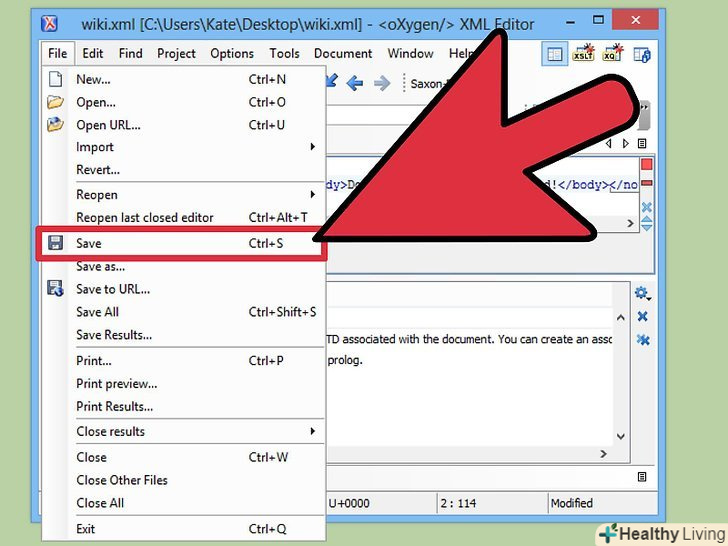The height and width of the screenshot is (546, 728).
Task: Open the Document menu
Action: (x=343, y=53)
